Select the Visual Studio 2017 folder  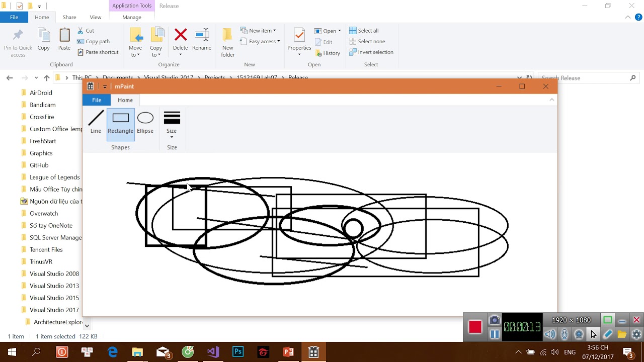tap(51, 310)
